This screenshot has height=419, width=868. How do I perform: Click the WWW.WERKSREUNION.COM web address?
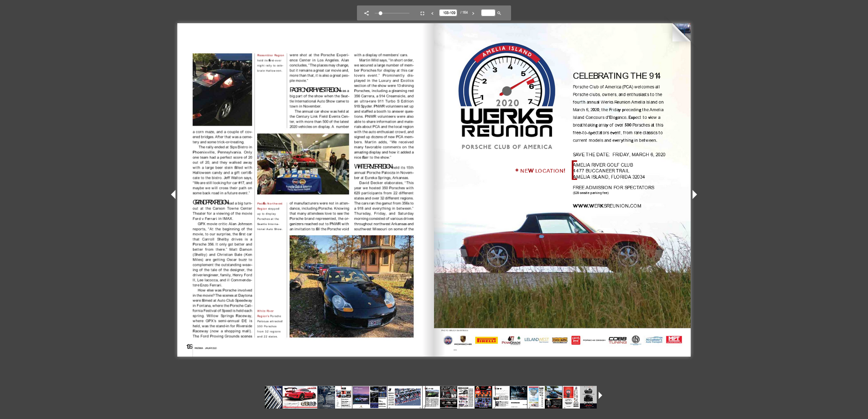tap(607, 206)
